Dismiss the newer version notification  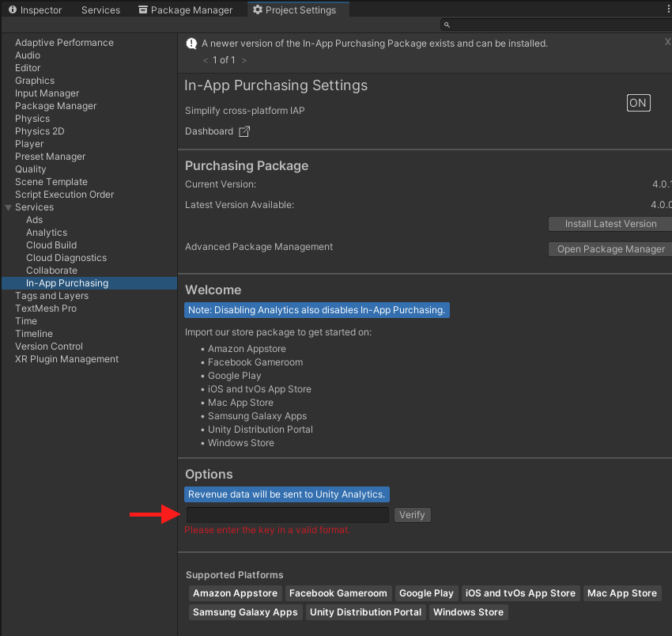pos(667,42)
